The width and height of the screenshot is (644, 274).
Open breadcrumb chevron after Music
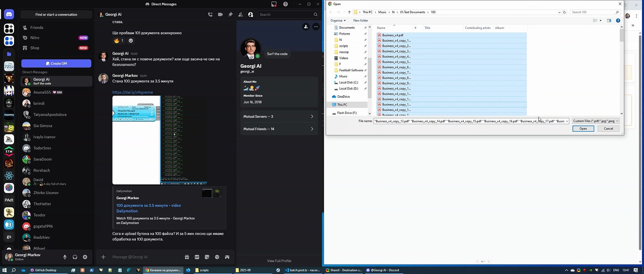click(x=389, y=12)
